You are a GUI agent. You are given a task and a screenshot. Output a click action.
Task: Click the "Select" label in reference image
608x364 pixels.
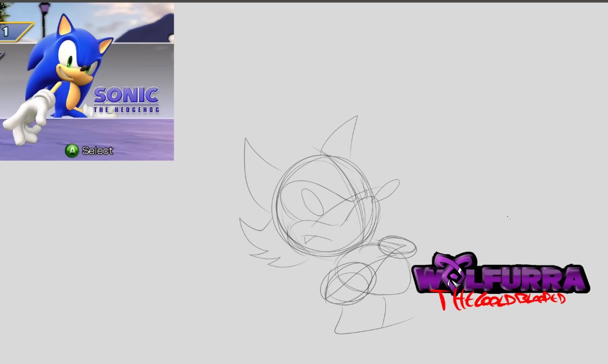point(97,150)
